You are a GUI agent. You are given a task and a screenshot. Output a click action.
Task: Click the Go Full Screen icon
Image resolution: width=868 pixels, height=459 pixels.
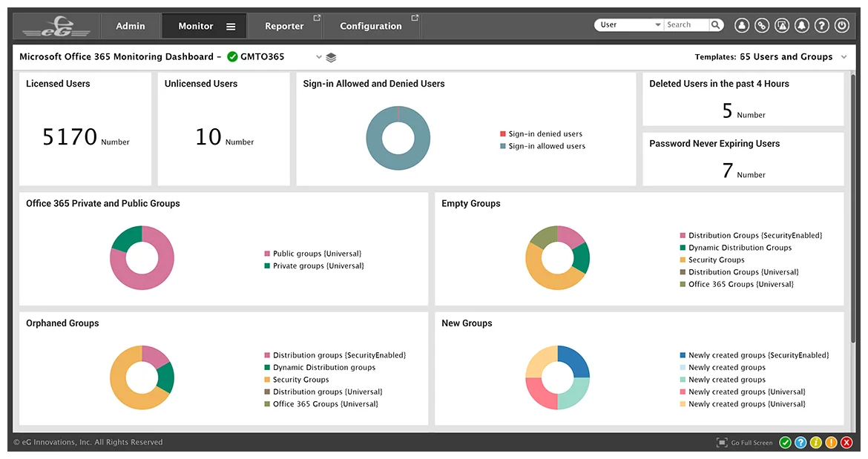722,443
